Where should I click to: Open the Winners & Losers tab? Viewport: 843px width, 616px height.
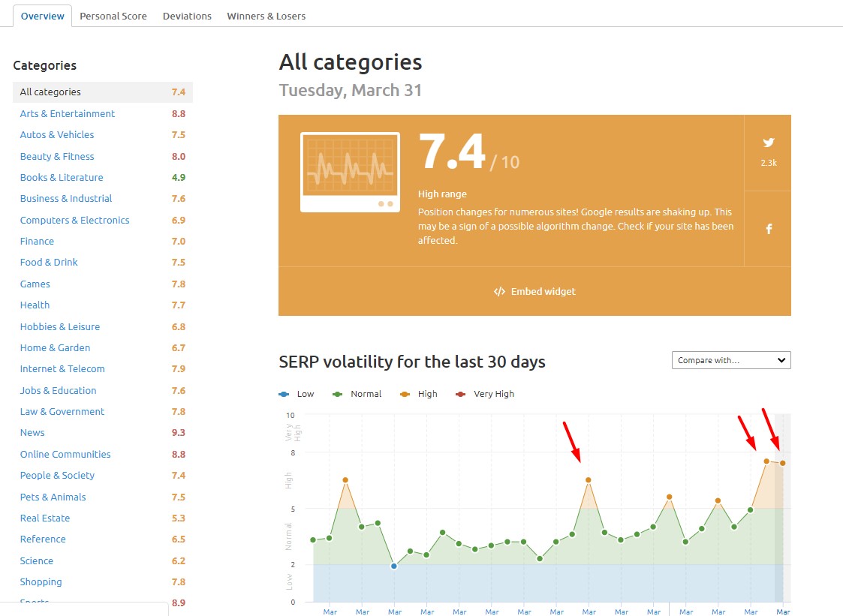click(x=266, y=16)
